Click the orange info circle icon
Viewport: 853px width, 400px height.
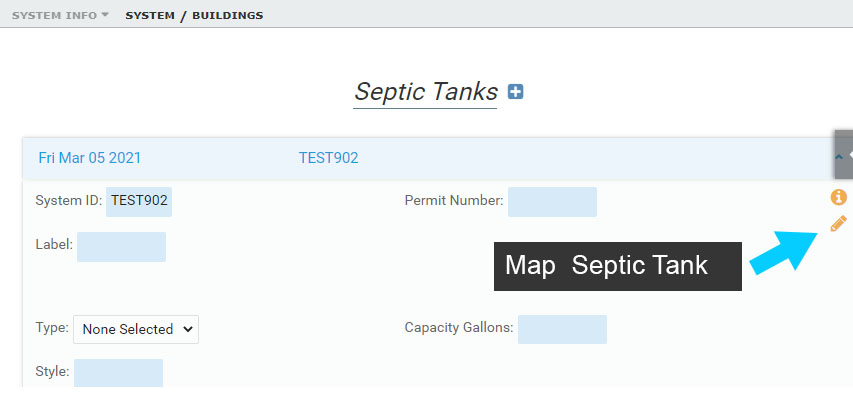click(838, 197)
